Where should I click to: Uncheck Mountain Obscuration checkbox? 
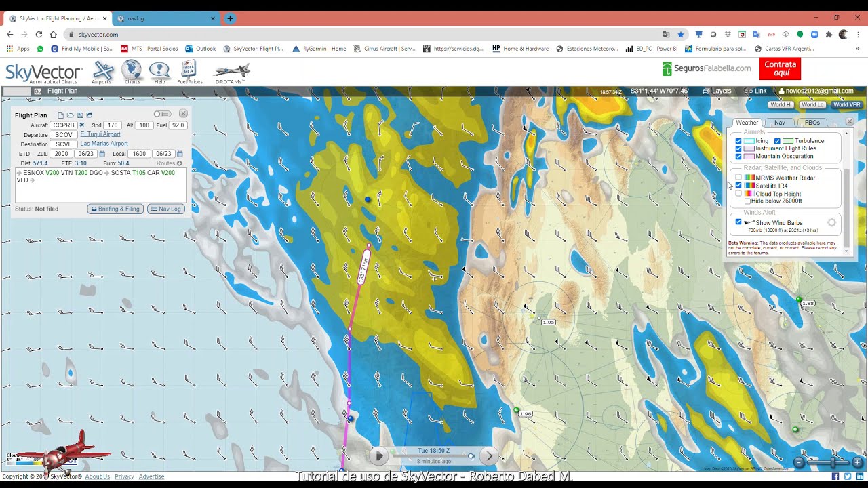[738, 156]
